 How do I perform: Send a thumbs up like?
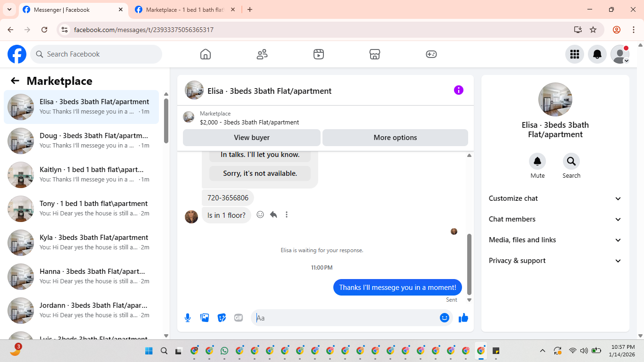(x=463, y=318)
